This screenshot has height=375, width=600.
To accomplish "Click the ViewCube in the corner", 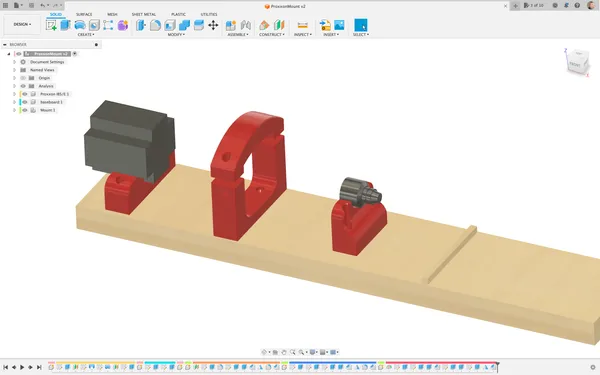I will pyautogui.click(x=577, y=62).
